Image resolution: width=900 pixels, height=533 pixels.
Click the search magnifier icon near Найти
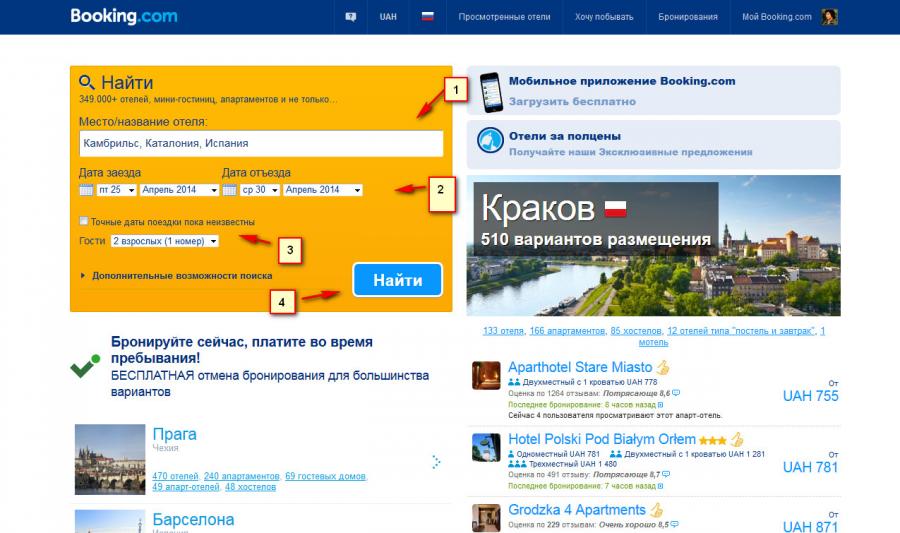coord(87,83)
